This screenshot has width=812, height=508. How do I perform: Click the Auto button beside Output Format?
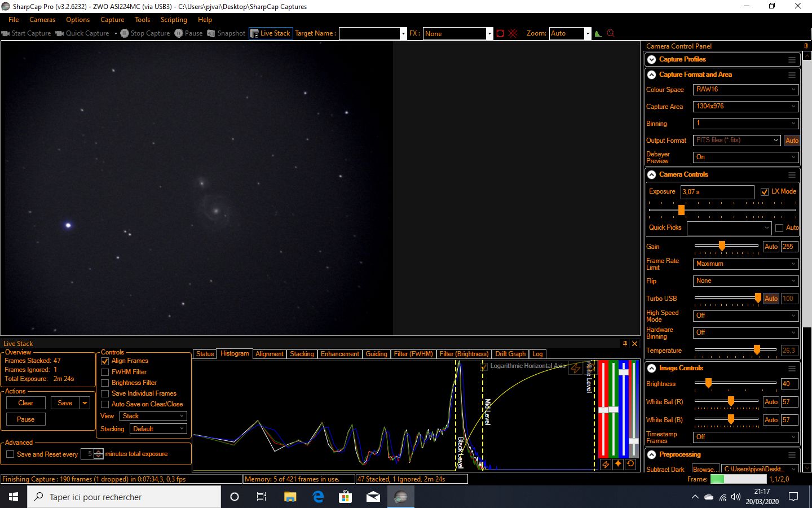tap(792, 141)
